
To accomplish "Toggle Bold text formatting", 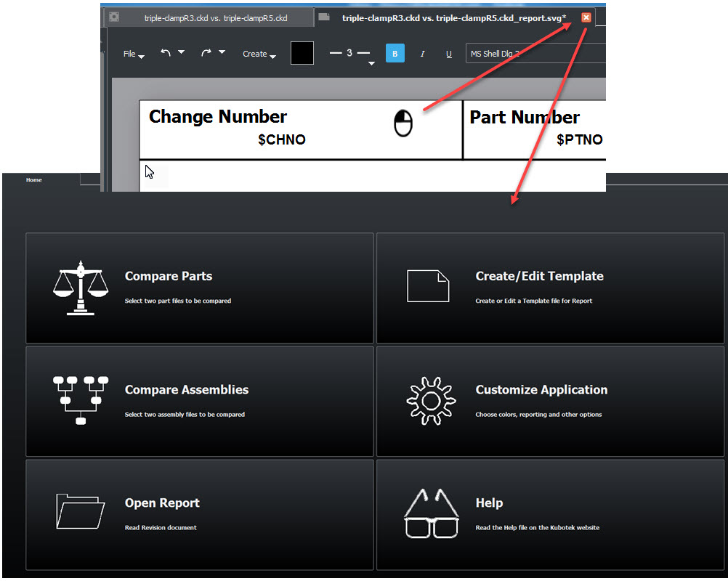I will tap(395, 54).
